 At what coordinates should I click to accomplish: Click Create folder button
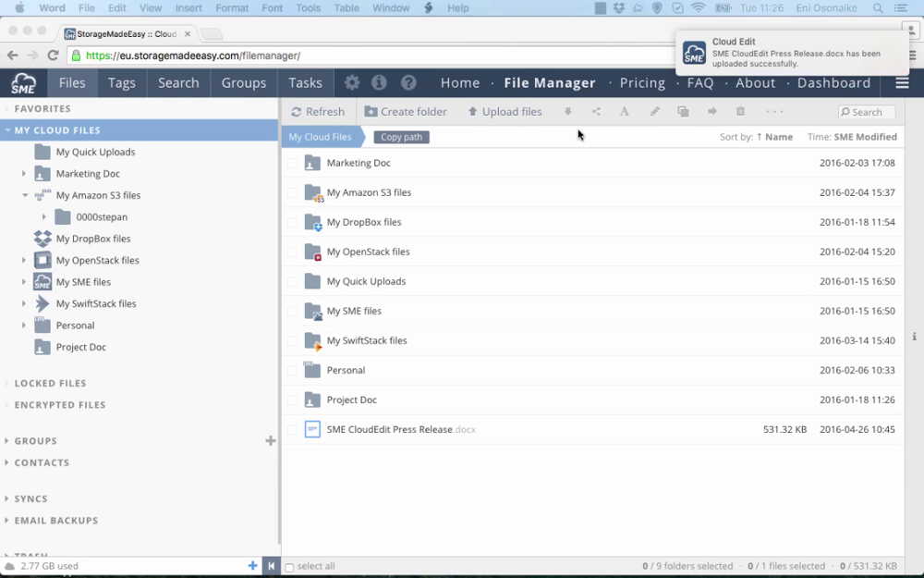coord(406,112)
